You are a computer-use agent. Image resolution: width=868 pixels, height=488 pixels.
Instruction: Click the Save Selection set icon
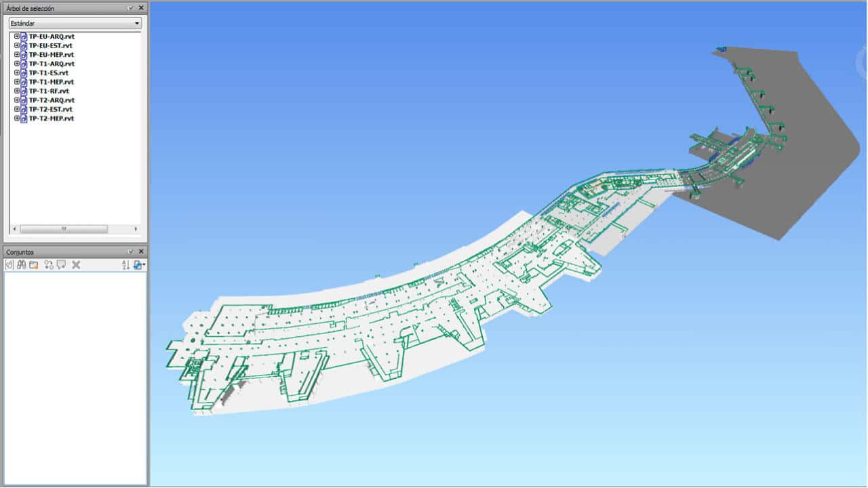click(x=9, y=265)
